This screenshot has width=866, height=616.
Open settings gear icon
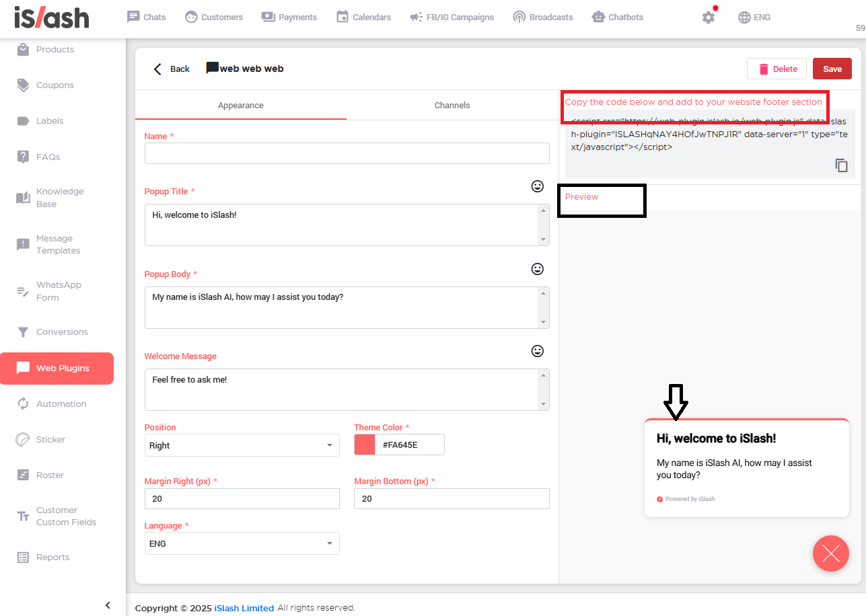[x=708, y=17]
